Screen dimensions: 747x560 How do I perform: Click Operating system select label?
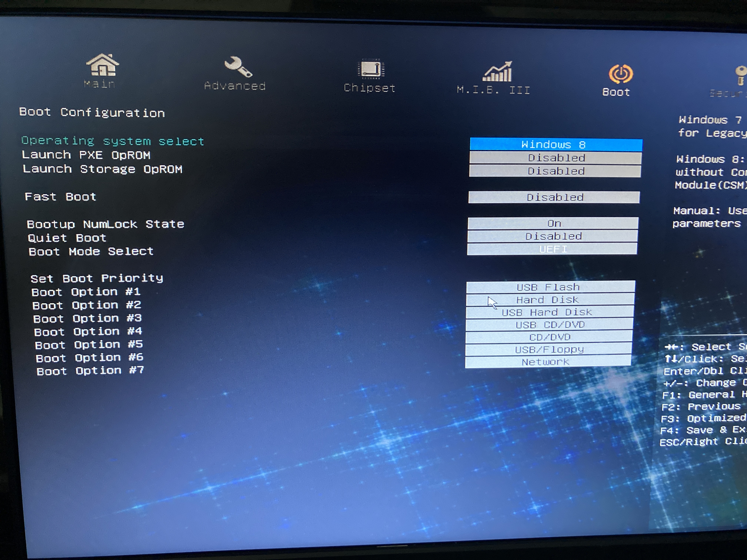pos(113,141)
